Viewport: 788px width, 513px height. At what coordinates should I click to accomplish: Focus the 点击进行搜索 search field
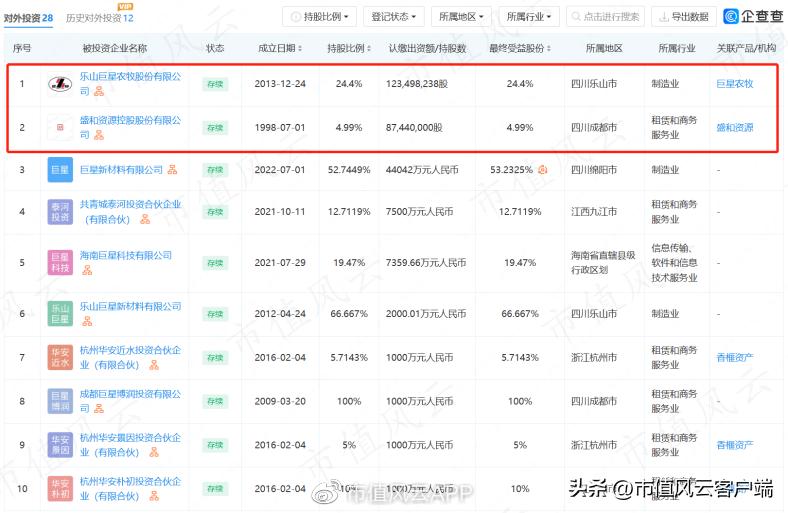point(605,17)
